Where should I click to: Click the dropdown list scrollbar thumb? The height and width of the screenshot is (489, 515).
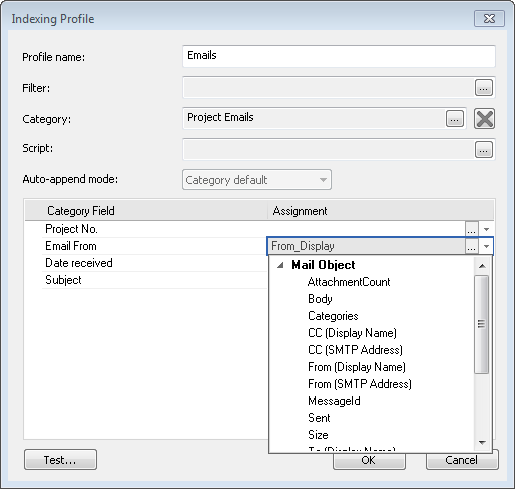pyautogui.click(x=481, y=324)
